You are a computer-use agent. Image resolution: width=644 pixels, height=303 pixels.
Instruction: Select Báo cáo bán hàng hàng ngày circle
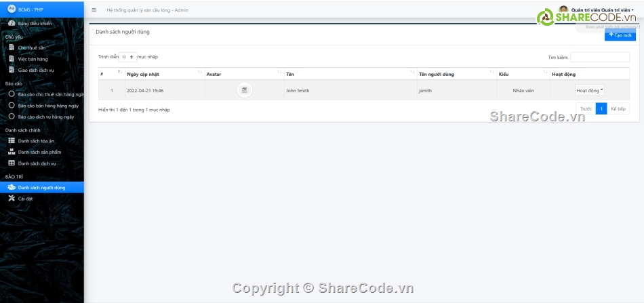click(x=12, y=106)
